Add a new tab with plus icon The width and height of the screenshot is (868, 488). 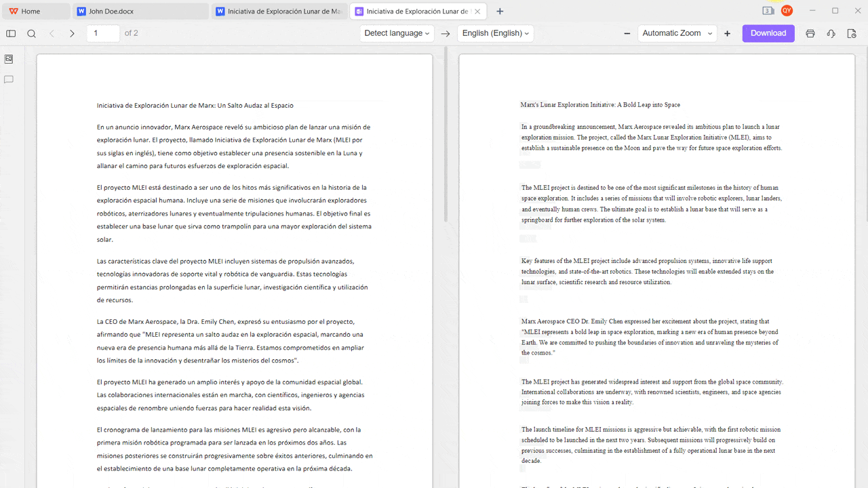[500, 12]
